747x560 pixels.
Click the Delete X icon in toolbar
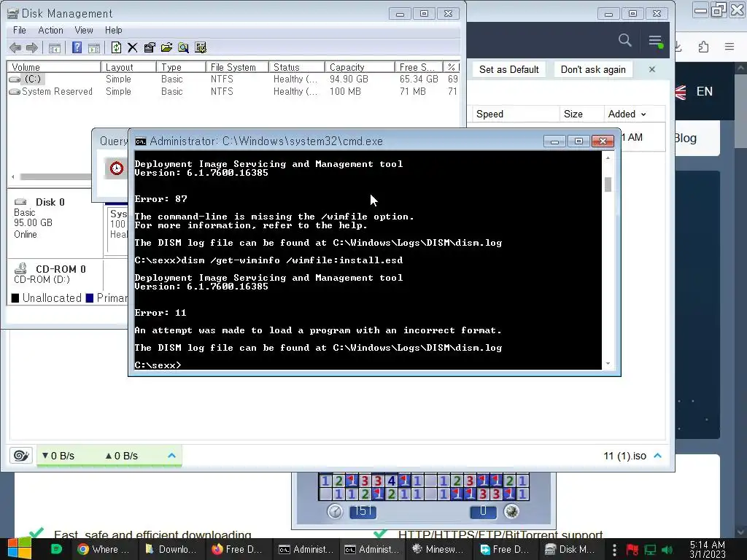click(x=133, y=47)
